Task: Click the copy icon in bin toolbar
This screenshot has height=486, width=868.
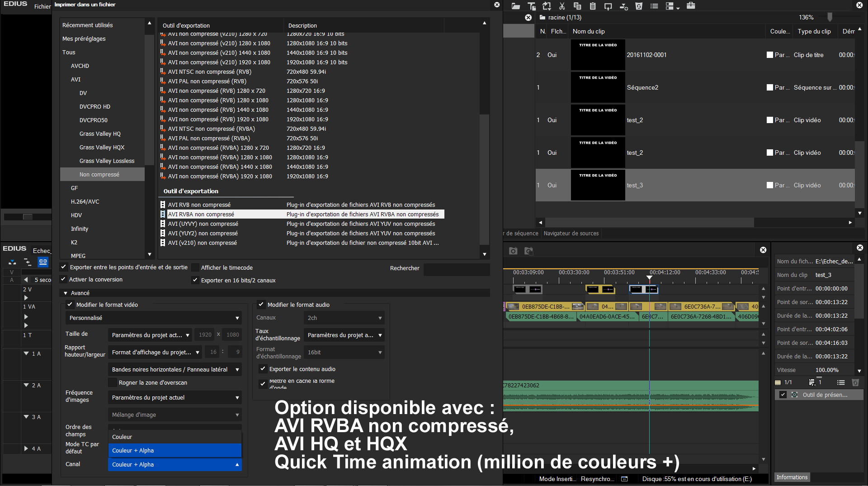Action: [577, 6]
